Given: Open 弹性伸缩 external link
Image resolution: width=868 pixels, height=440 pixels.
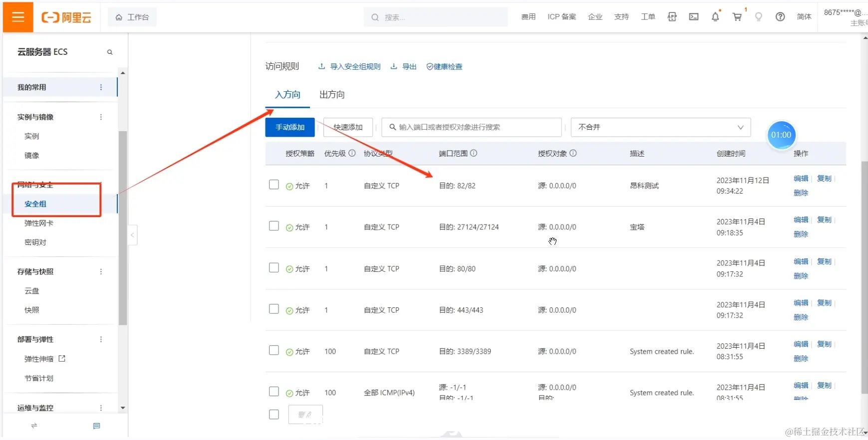Looking at the screenshot, I should pyautogui.click(x=45, y=359).
